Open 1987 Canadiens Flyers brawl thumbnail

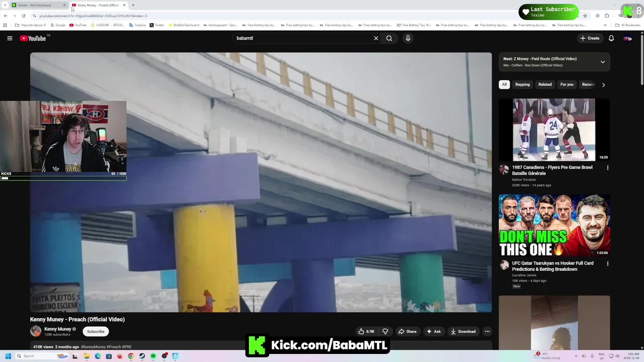[554, 130]
